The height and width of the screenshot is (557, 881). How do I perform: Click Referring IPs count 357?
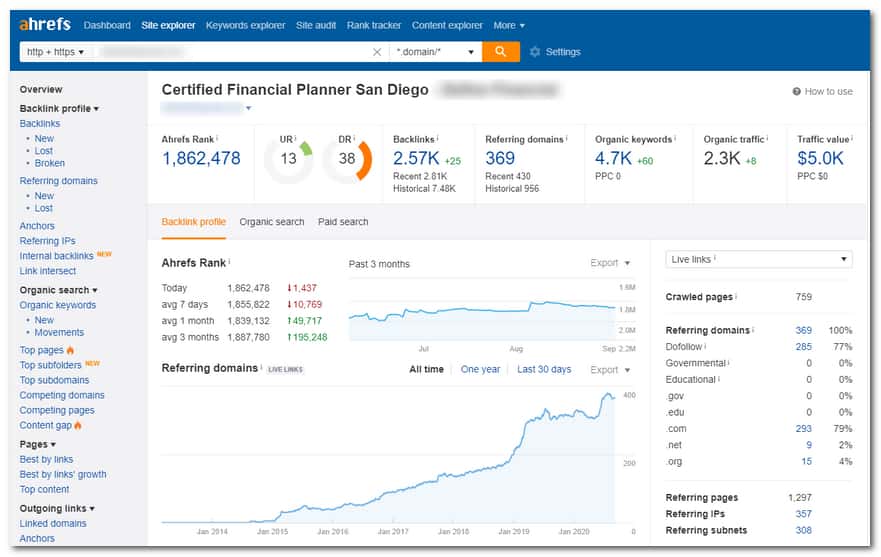point(803,514)
